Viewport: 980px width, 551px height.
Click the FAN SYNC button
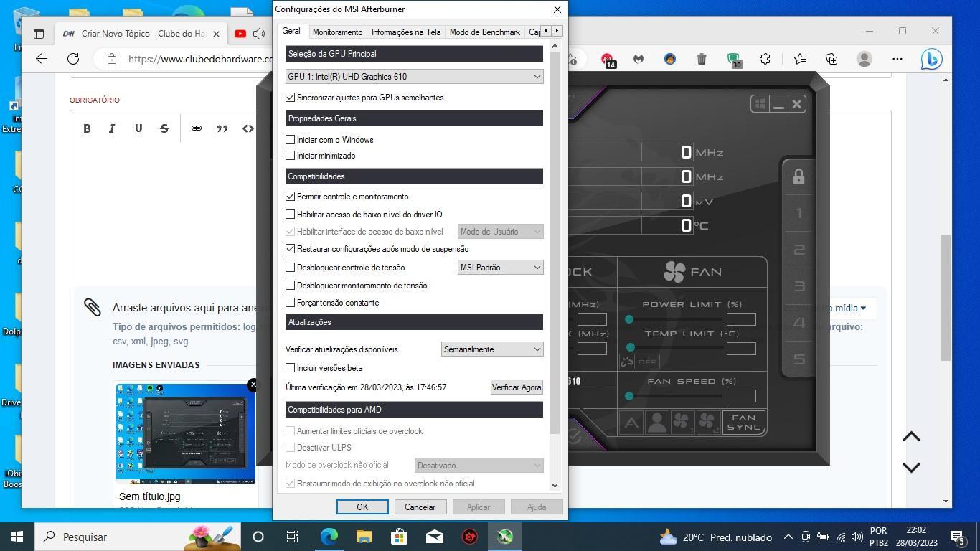(x=743, y=423)
